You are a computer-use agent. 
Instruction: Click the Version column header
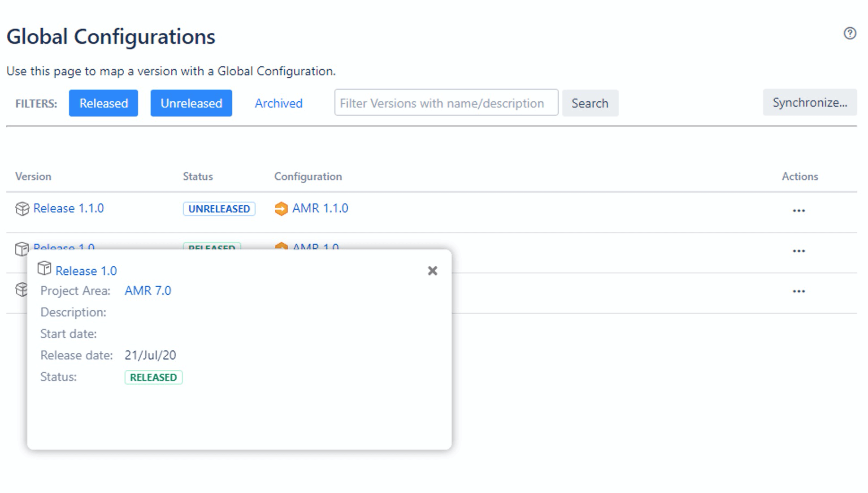[x=33, y=177]
